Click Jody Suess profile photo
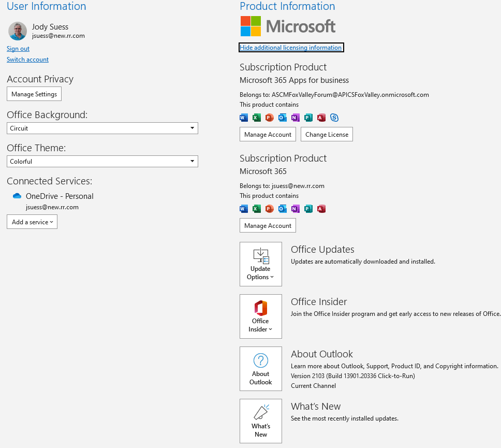 18,31
